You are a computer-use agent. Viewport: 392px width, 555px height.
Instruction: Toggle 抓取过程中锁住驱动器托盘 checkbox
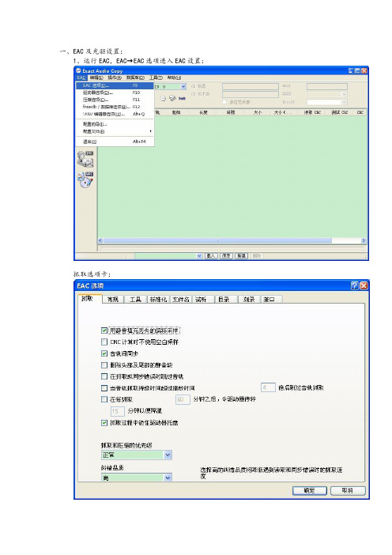pyautogui.click(x=104, y=423)
